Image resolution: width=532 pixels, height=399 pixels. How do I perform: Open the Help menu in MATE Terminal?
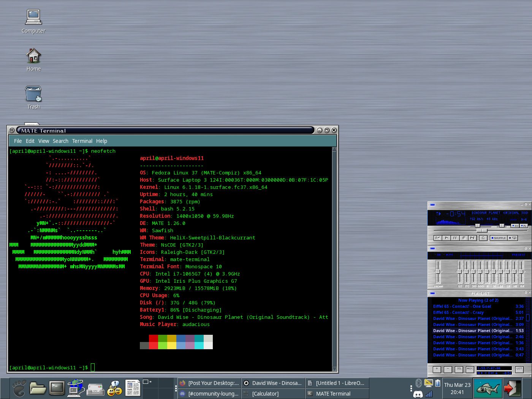[x=101, y=141]
